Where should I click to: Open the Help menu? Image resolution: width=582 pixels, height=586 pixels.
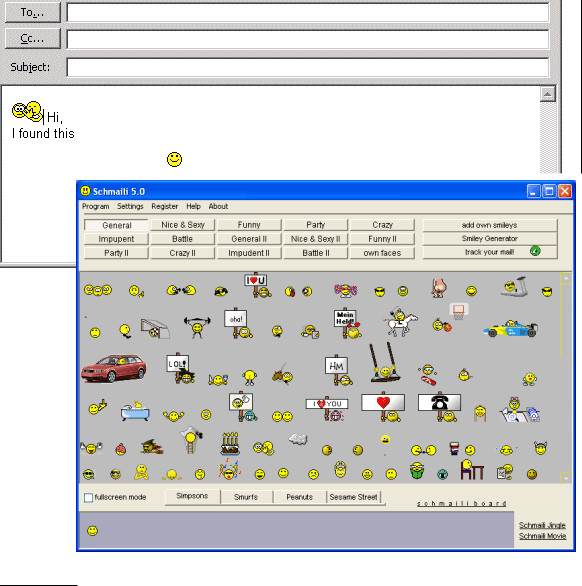194,206
